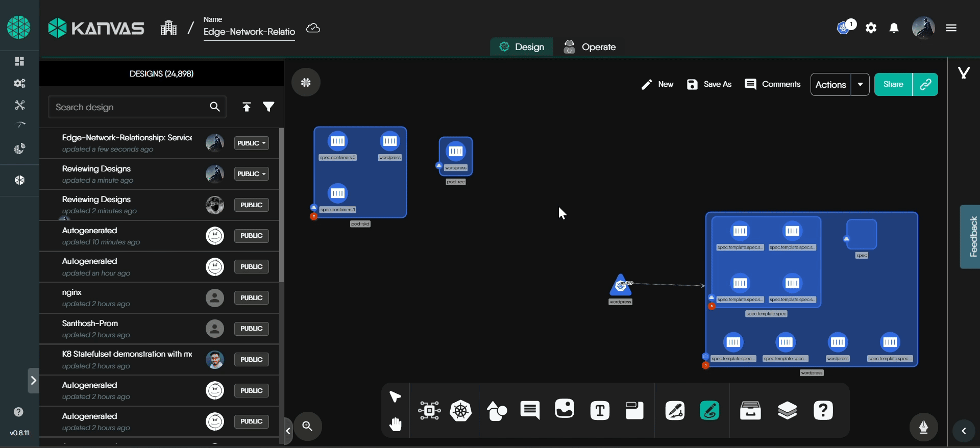Click the pencil annotation tool

[675, 411]
